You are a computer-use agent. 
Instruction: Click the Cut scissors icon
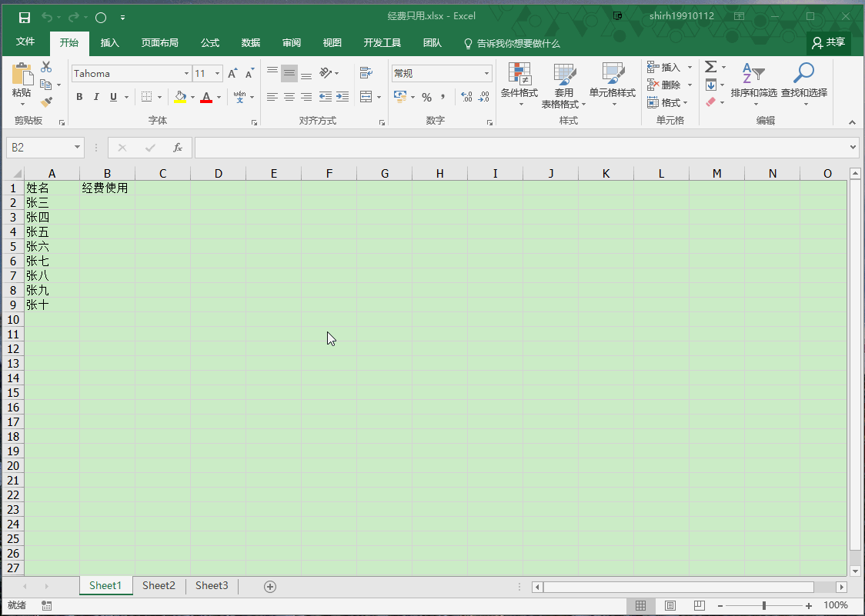pyautogui.click(x=46, y=67)
